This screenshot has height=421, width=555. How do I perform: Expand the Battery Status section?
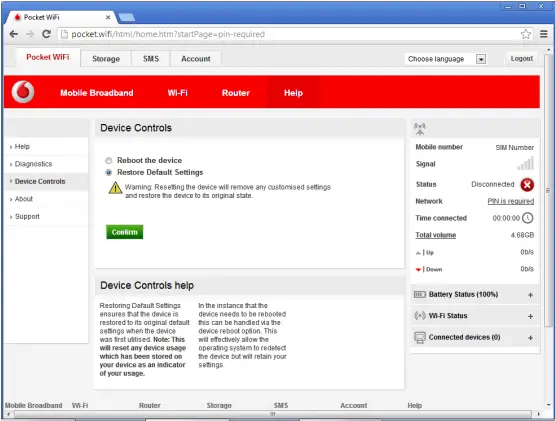click(x=530, y=295)
